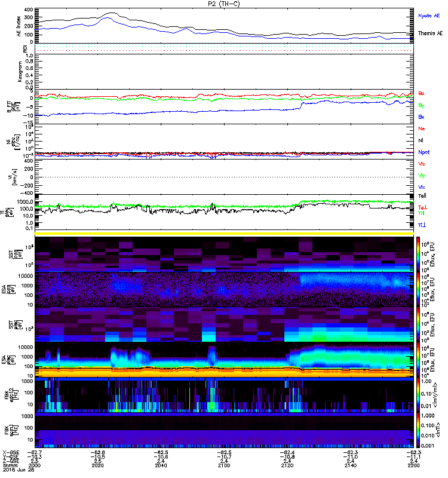The width and height of the screenshot is (448, 478).
Task: Click the green By legend label
Action: tap(421, 106)
